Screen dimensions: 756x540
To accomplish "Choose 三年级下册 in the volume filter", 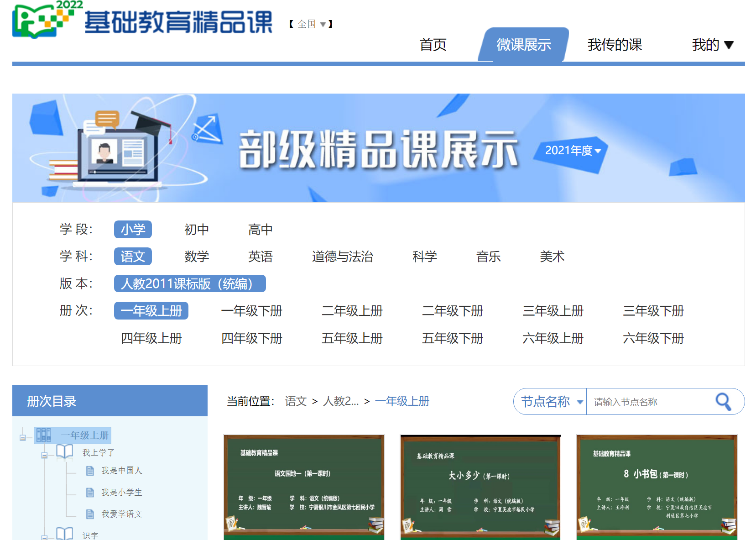I will tap(653, 311).
